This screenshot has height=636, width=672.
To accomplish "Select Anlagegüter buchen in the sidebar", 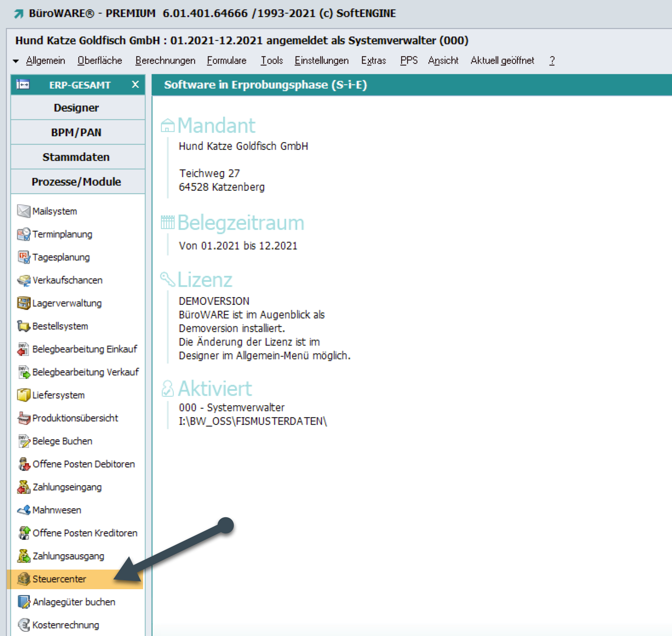I will pos(74,602).
